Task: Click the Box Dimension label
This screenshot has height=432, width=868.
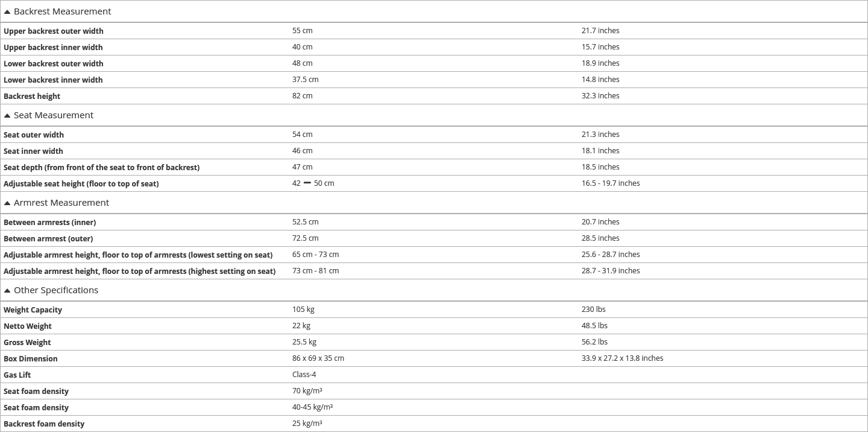Action: [31, 359]
